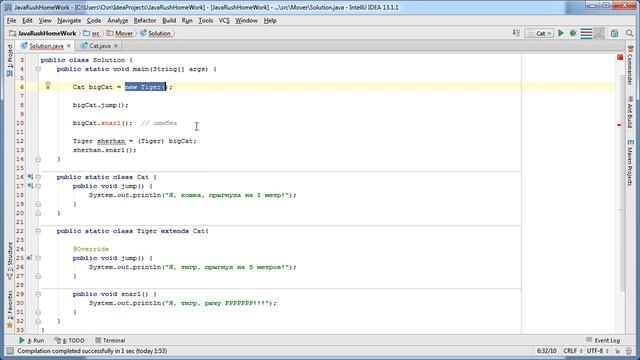
Task: Open the Refactor menu
Action: (x=145, y=20)
